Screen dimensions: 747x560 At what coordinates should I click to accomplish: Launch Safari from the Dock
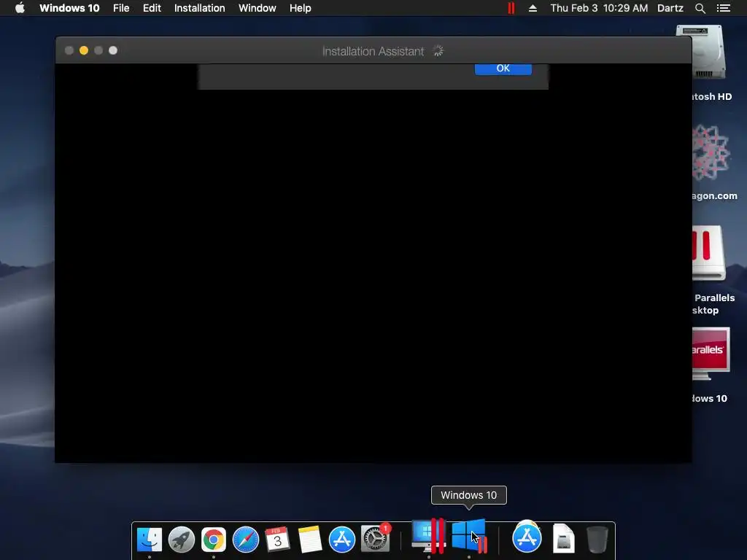[245, 540]
